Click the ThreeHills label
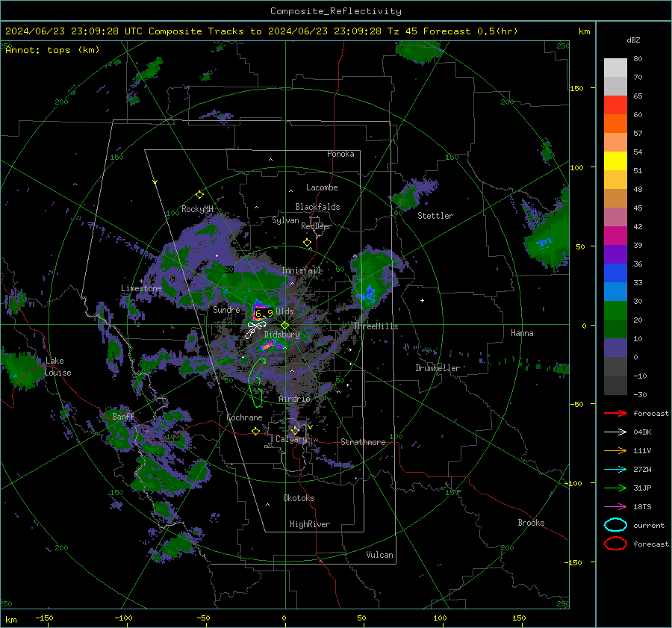This screenshot has width=672, height=628. pos(376,326)
